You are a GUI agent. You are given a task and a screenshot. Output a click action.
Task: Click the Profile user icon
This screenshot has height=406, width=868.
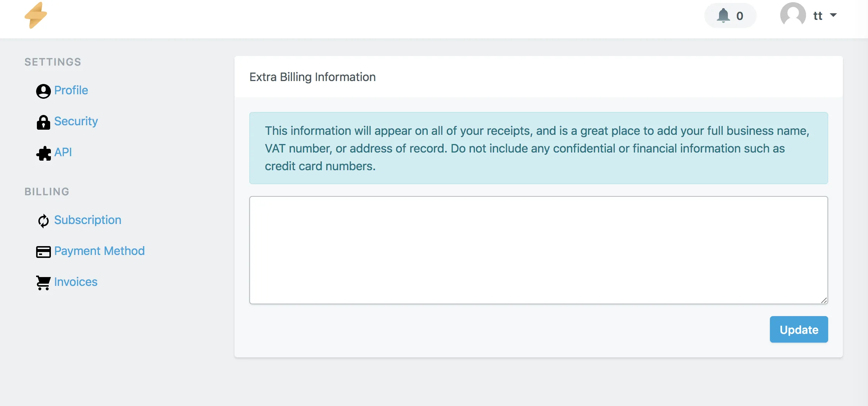click(x=43, y=91)
